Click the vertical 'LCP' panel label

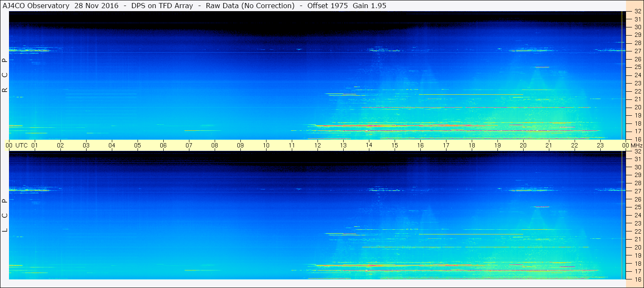pos(5,216)
